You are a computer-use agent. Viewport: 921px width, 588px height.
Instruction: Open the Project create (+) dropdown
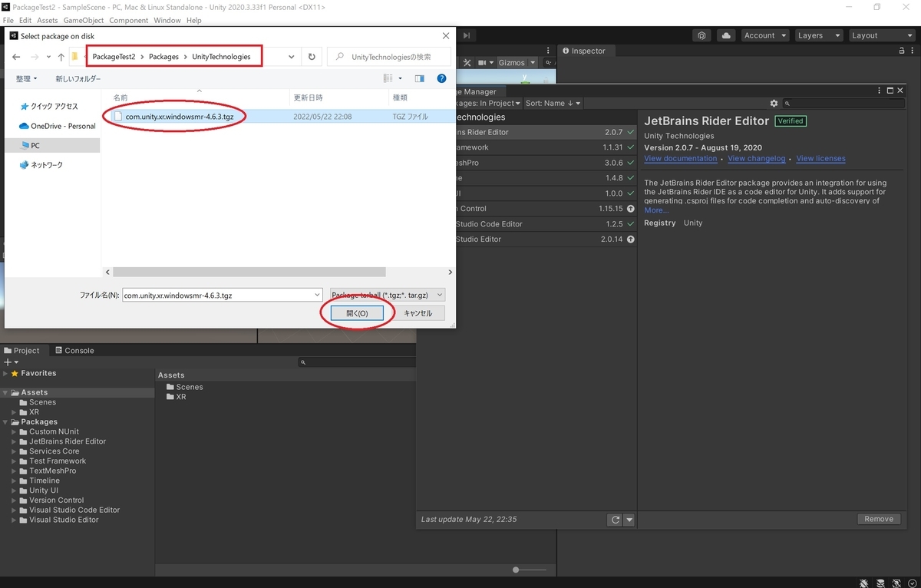(x=11, y=362)
